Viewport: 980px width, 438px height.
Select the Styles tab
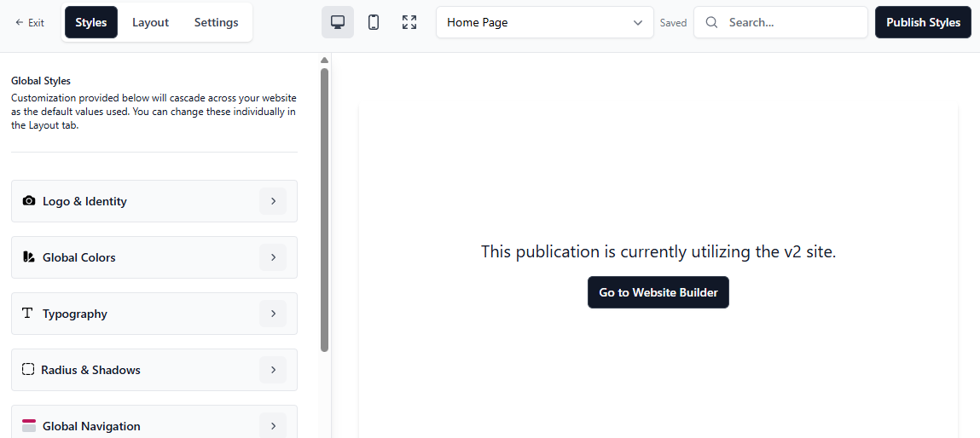point(91,22)
